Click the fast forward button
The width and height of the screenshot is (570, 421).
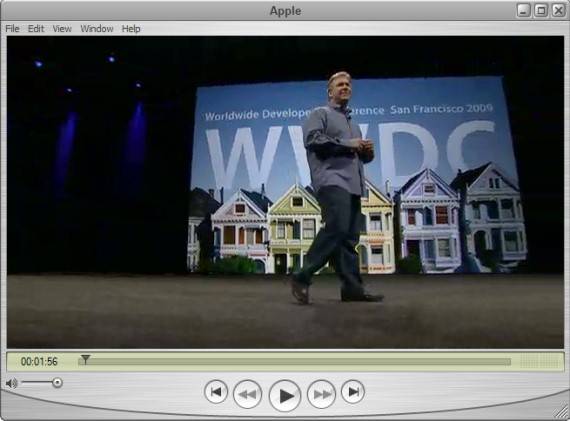tap(321, 394)
